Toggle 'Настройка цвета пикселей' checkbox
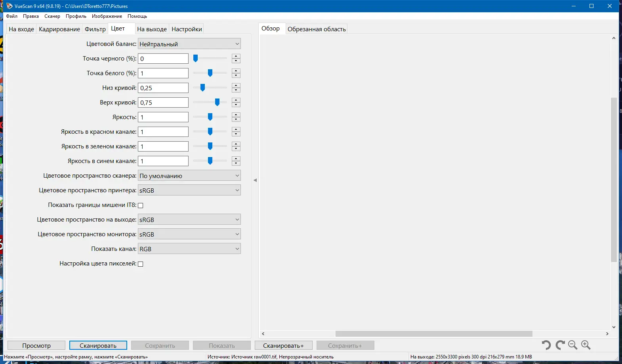 coord(140,264)
